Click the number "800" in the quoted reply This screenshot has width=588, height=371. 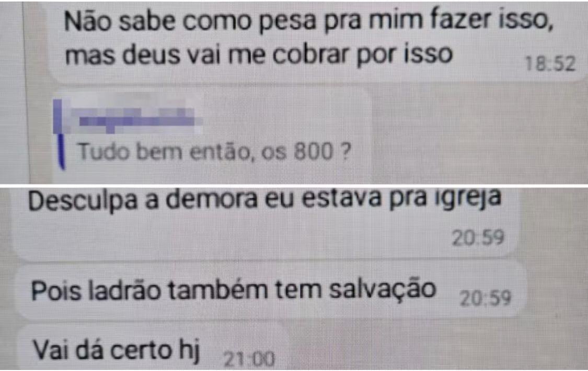tap(314, 152)
